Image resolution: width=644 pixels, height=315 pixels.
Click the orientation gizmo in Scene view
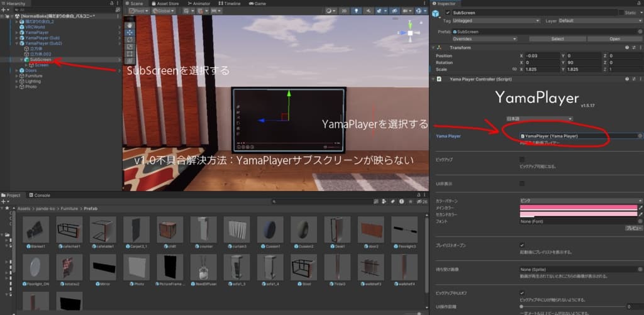(409, 33)
